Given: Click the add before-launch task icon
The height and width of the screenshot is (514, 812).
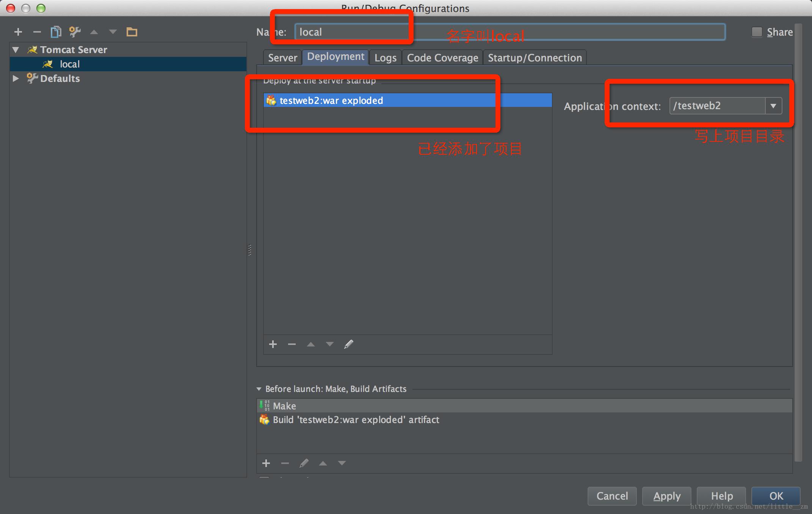Looking at the screenshot, I should tap(266, 462).
